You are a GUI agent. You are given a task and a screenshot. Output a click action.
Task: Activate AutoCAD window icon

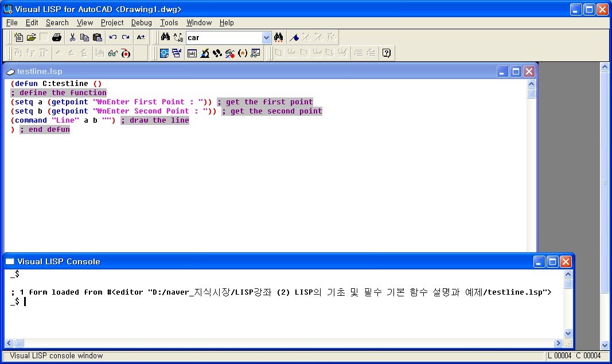tap(164, 53)
